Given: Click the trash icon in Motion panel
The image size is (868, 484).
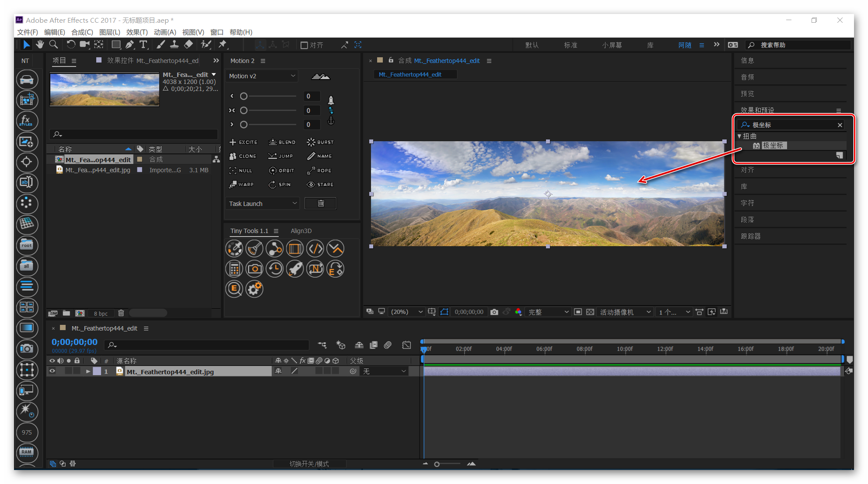Looking at the screenshot, I should click(320, 203).
